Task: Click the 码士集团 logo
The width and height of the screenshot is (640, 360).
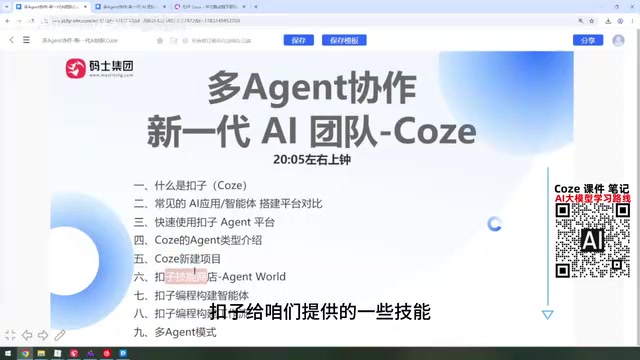Action: click(100, 68)
